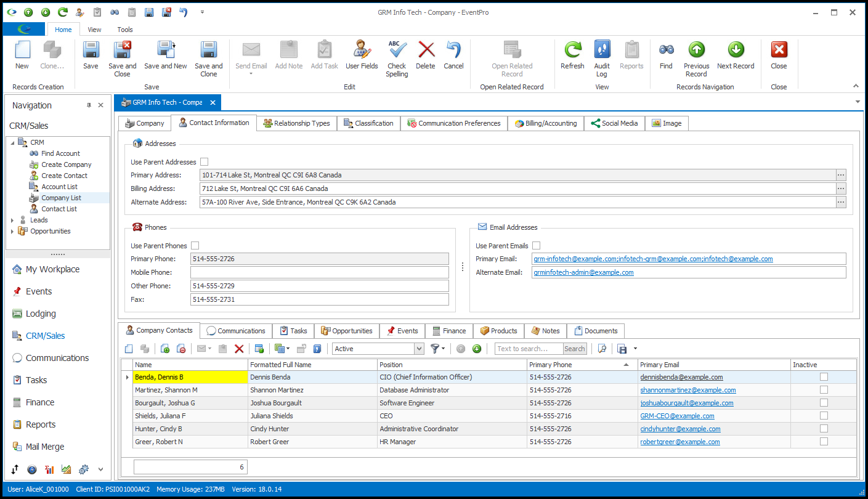This screenshot has width=868, height=499.
Task: Open the Relationship Types tab
Action: point(297,123)
